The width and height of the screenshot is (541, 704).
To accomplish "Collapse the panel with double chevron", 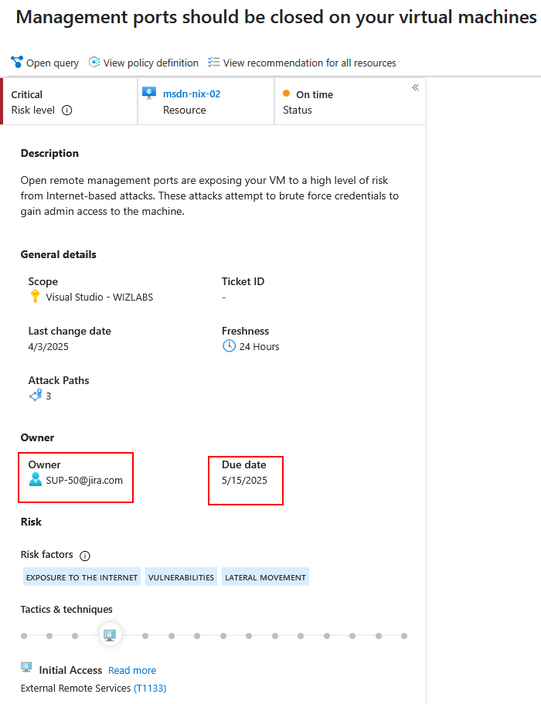I will pyautogui.click(x=415, y=87).
